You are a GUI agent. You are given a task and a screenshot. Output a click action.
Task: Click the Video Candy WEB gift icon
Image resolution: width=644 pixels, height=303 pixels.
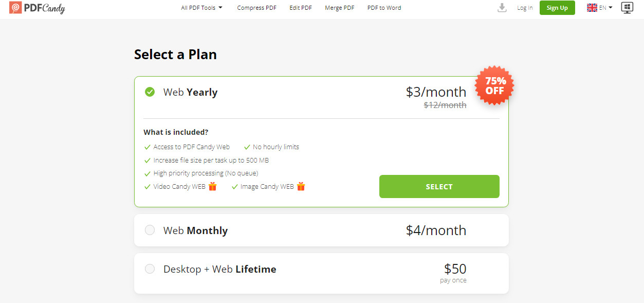click(x=212, y=187)
